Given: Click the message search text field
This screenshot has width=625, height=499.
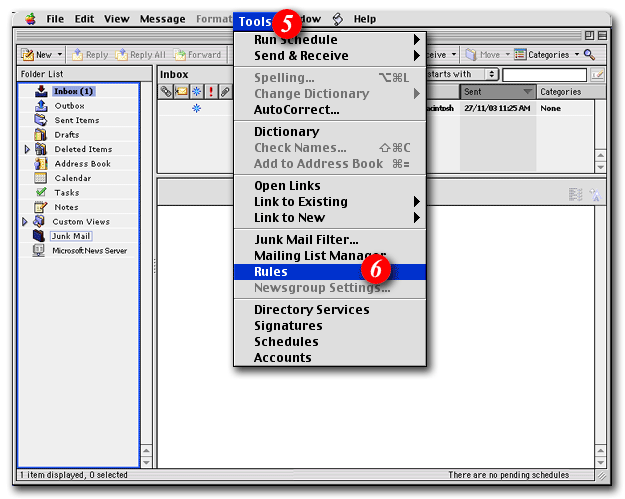Looking at the screenshot, I should pyautogui.click(x=545, y=75).
